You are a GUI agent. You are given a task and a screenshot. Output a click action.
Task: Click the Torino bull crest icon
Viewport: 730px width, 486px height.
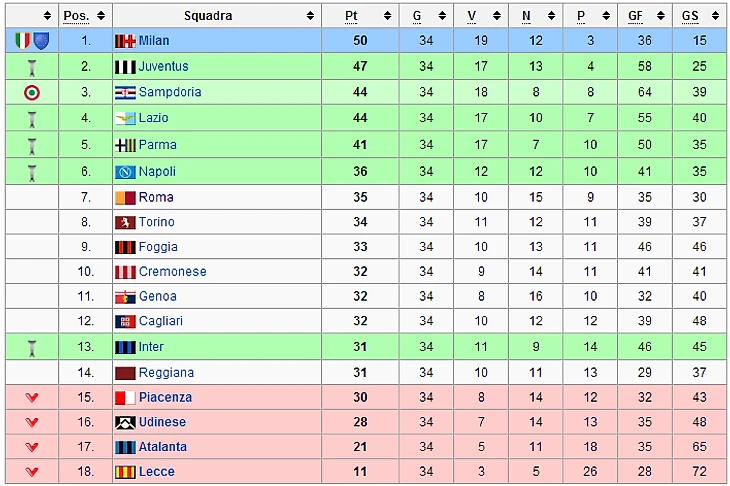[x=125, y=222]
